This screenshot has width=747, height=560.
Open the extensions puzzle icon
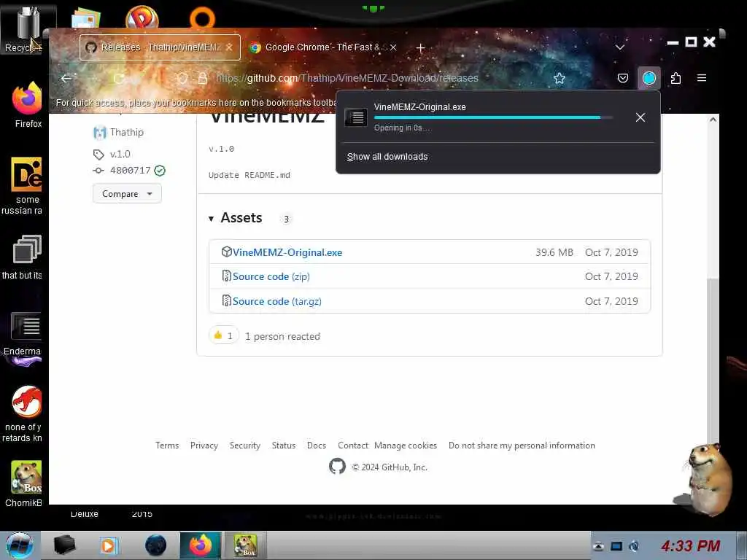click(676, 78)
